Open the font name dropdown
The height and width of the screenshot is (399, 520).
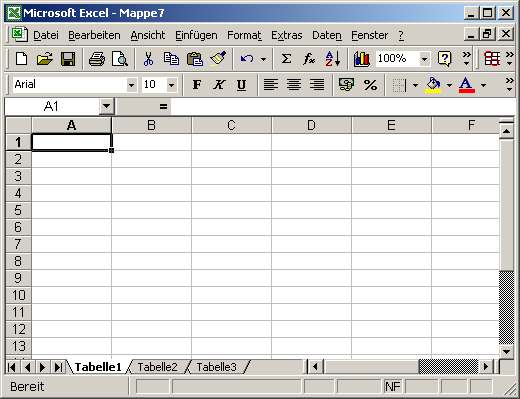132,85
